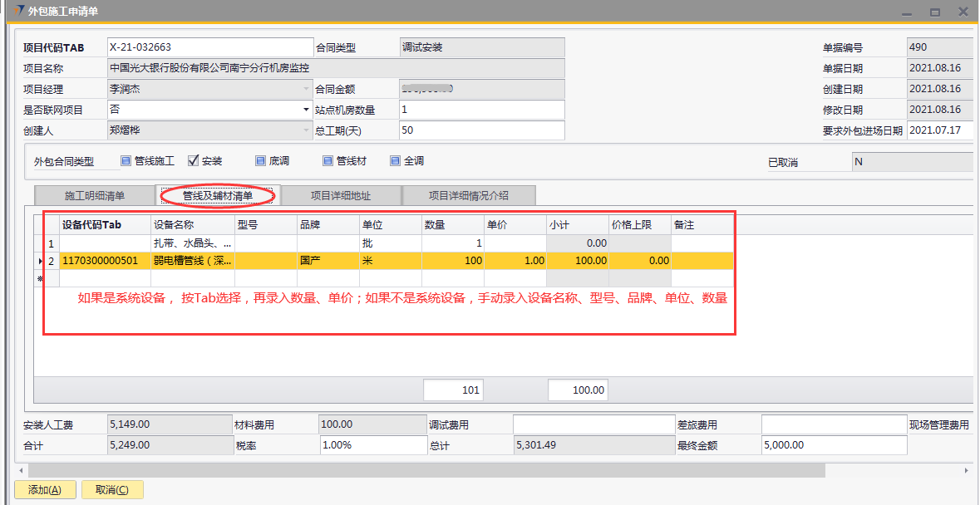Maximize the 外包施工申请单 window
Viewport: 980px width, 505px height.
tap(934, 12)
